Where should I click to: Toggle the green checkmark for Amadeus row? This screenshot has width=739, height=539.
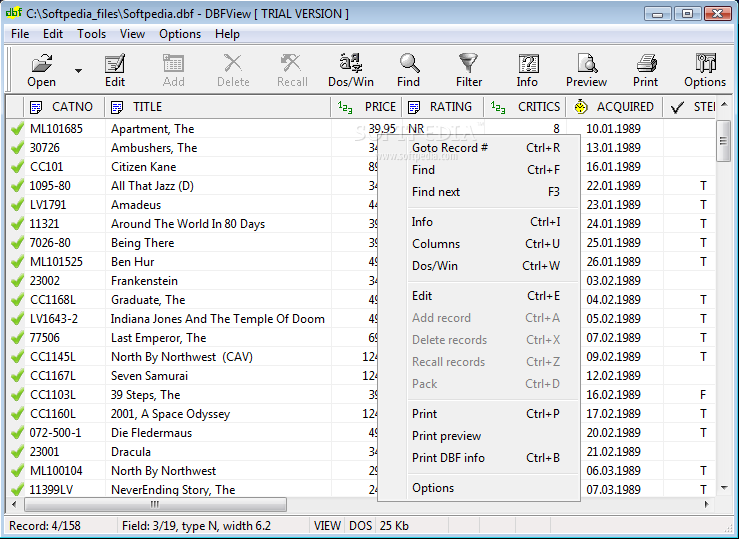[x=17, y=204]
